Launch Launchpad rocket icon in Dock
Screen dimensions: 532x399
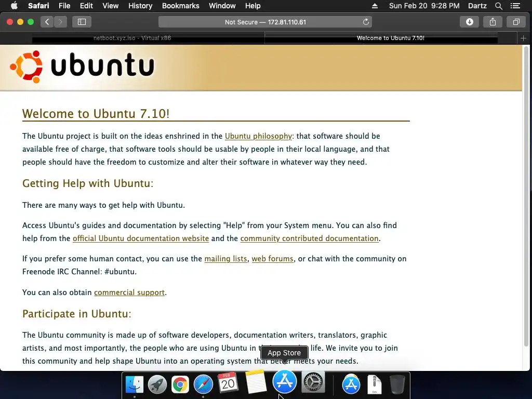(157, 384)
